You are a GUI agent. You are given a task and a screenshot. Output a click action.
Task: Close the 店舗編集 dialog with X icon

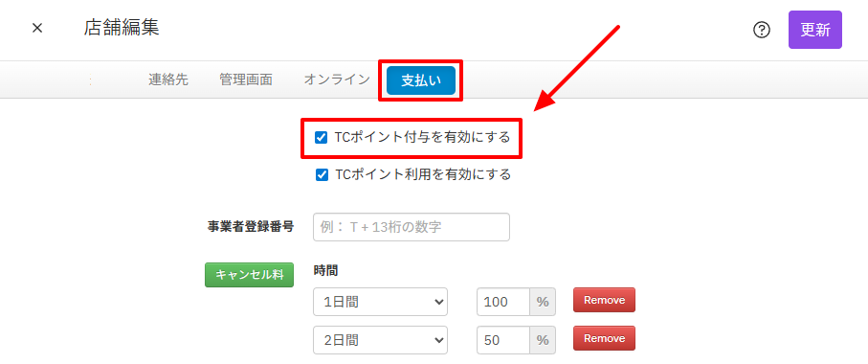tap(37, 28)
